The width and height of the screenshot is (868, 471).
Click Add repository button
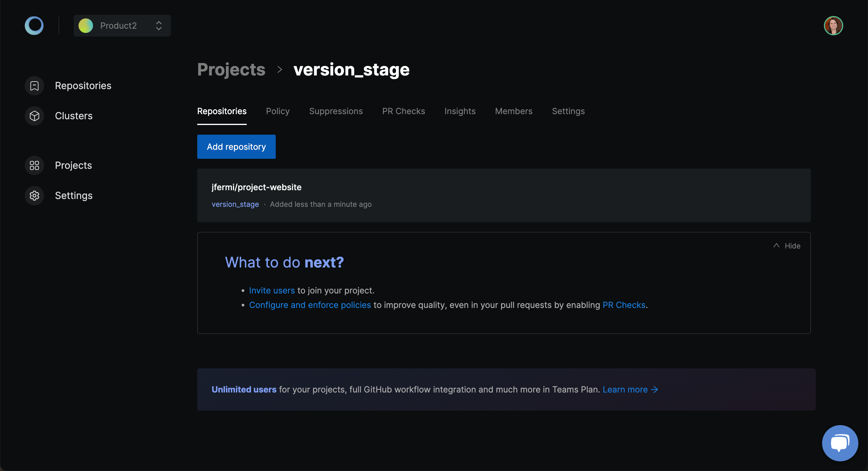pos(236,147)
